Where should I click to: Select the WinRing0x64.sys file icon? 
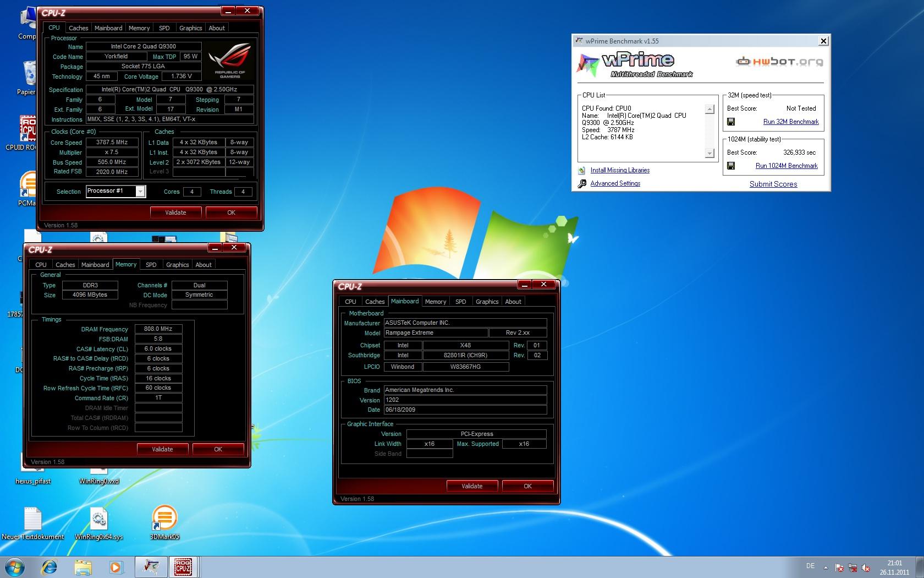pos(99,524)
